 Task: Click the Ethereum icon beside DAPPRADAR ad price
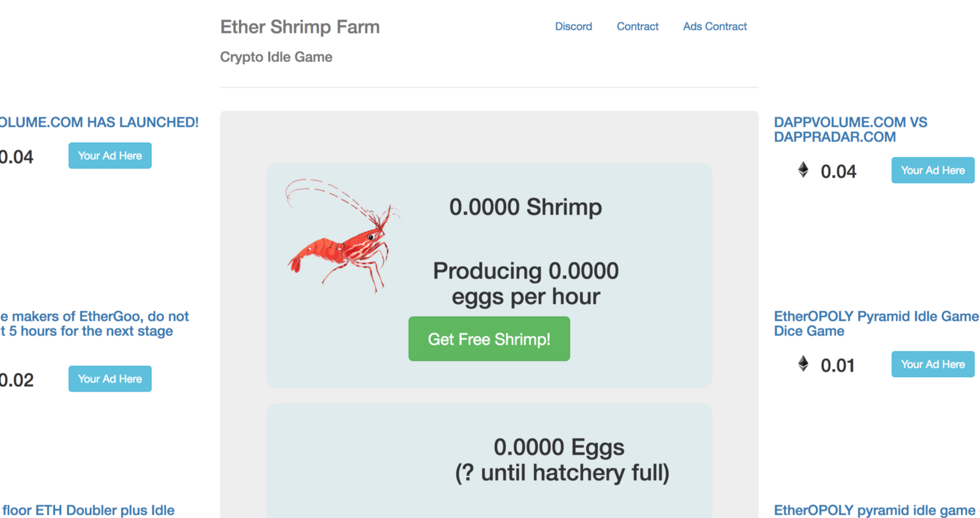tap(803, 170)
